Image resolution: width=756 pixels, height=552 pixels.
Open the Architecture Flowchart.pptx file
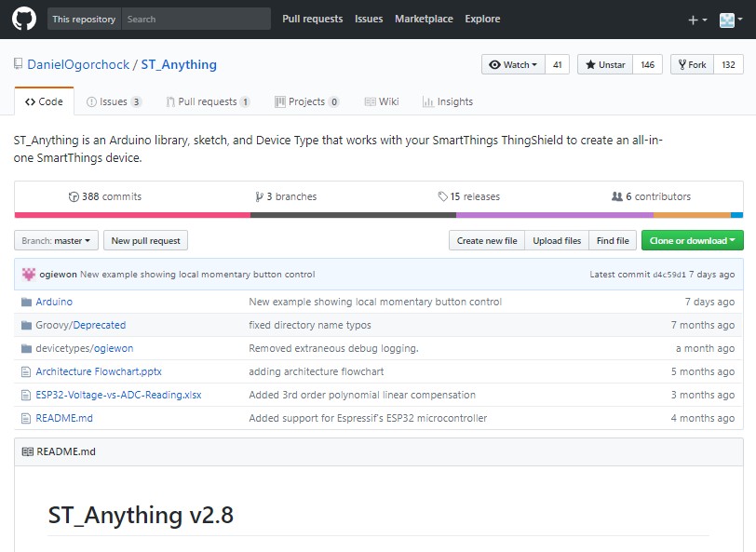point(99,371)
